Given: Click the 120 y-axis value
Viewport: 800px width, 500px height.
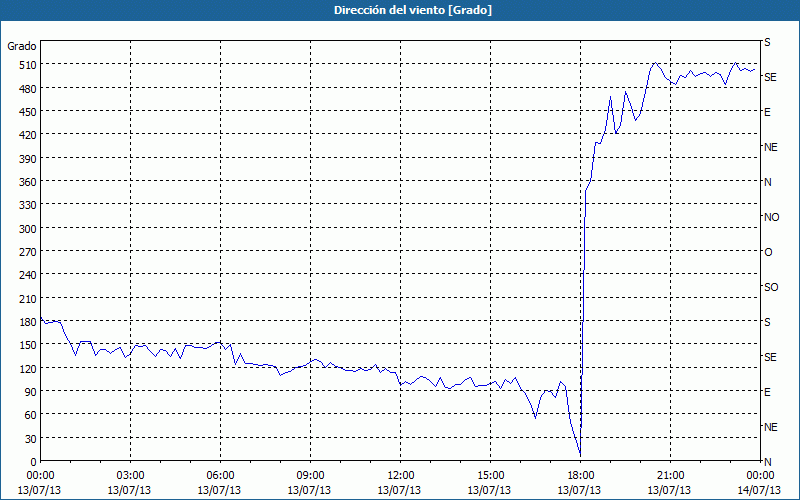Looking at the screenshot, I should [x=28, y=368].
